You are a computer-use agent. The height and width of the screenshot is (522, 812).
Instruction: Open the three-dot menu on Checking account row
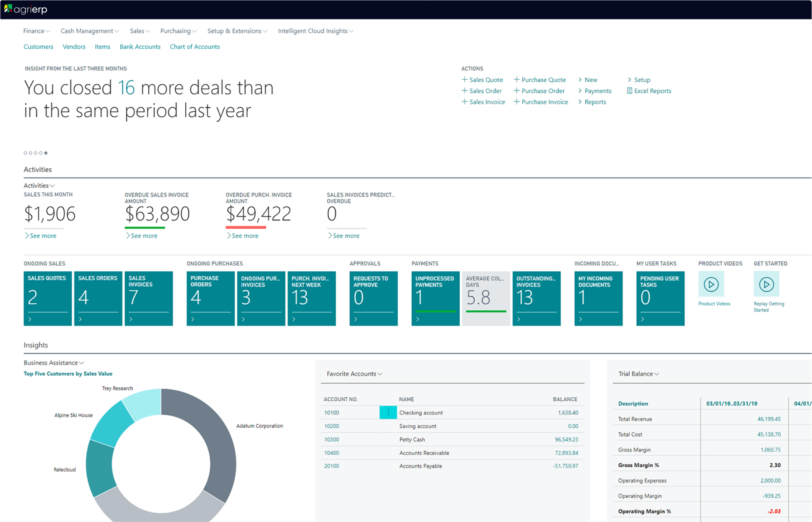(x=388, y=412)
